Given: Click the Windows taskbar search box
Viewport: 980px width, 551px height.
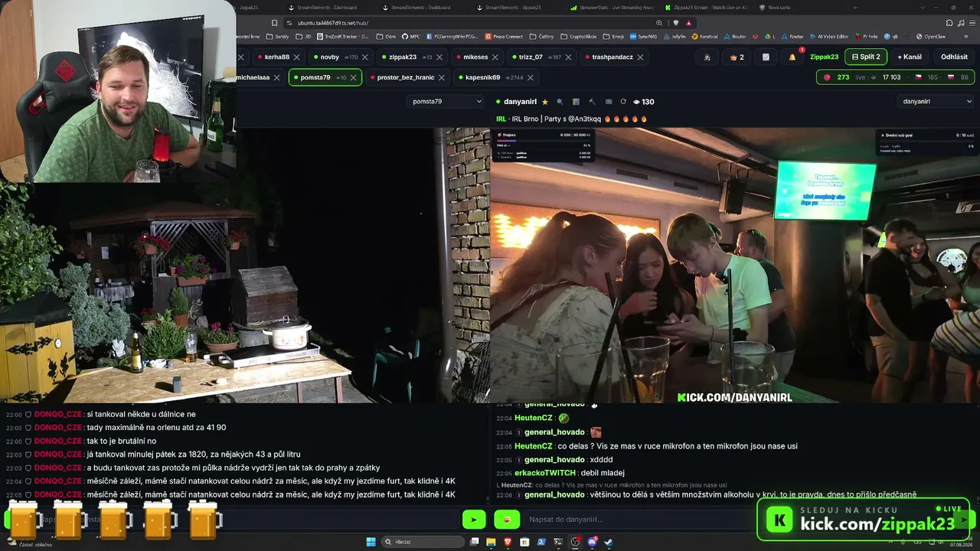Looking at the screenshot, I should (x=423, y=542).
